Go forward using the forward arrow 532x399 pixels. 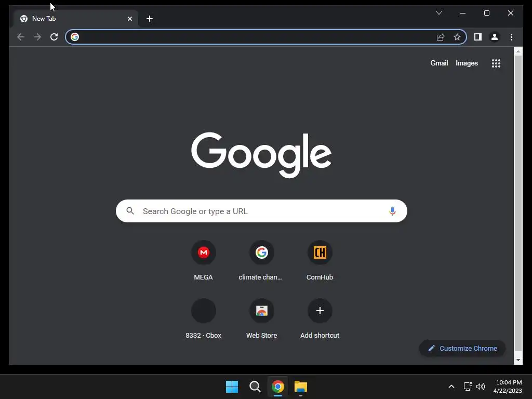click(x=37, y=37)
